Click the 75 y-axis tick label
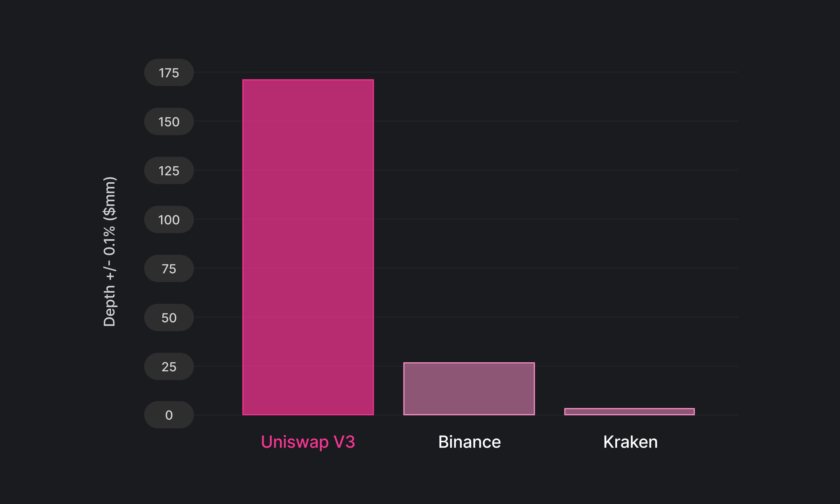 [x=169, y=269]
